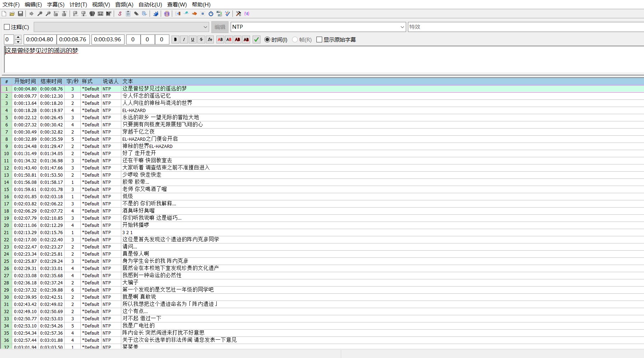Pick outline color with third AB button
This screenshot has width=644, height=358.
(x=238, y=39)
